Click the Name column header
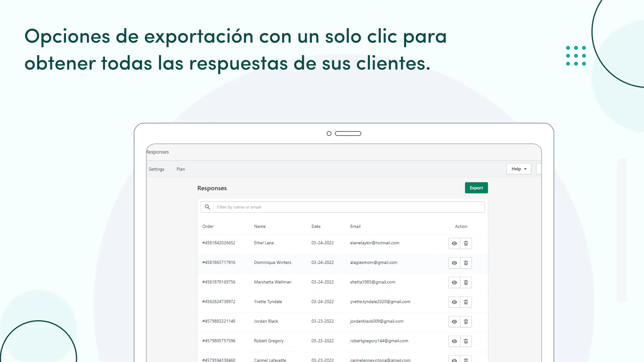The image size is (644, 362). pyautogui.click(x=260, y=226)
